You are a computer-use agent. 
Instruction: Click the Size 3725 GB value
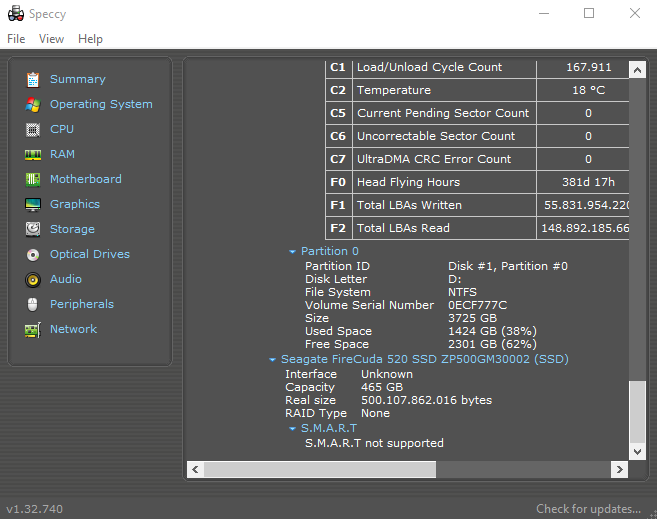(472, 318)
